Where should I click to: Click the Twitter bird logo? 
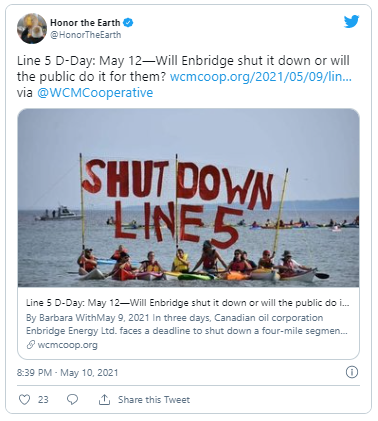tap(351, 22)
